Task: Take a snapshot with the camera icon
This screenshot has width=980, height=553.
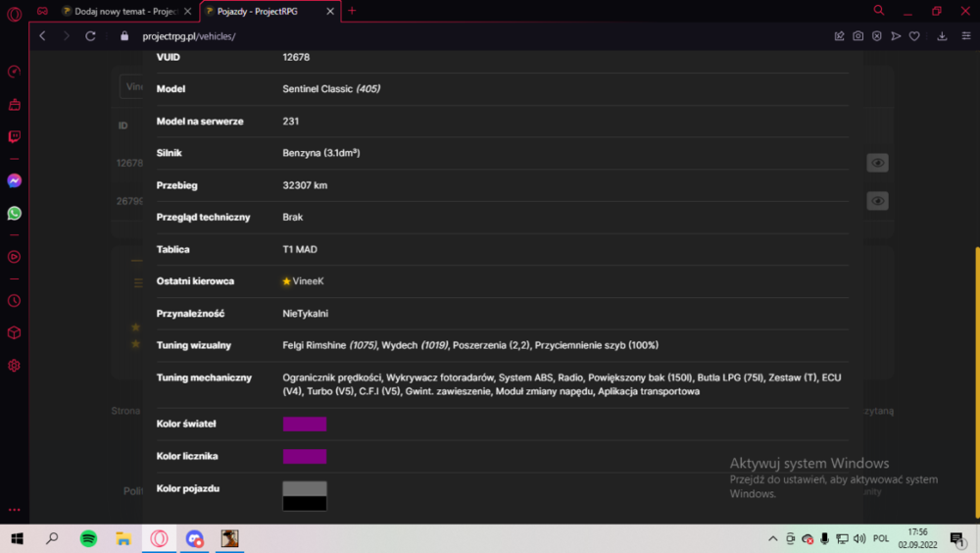Action: (x=858, y=36)
